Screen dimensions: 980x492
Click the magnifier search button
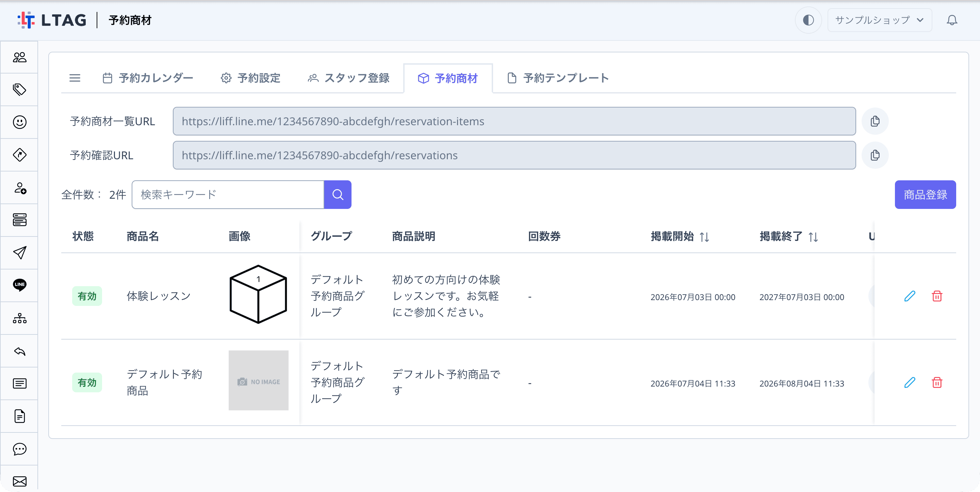coord(338,195)
